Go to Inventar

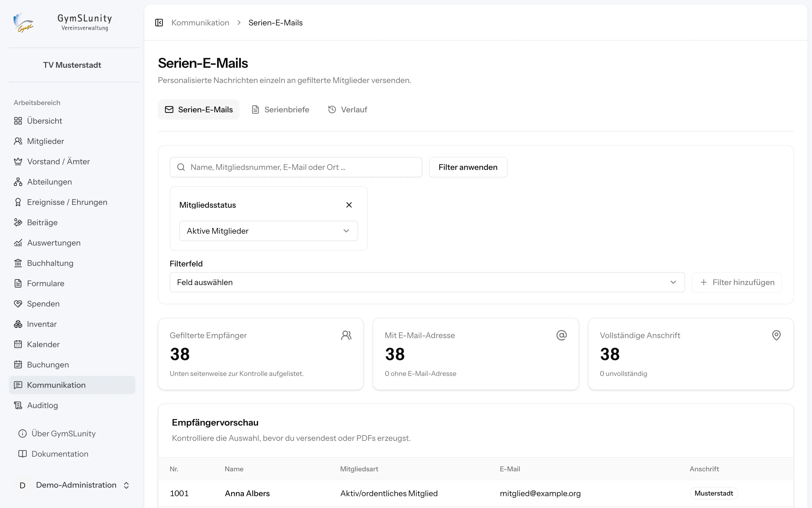[72, 324]
